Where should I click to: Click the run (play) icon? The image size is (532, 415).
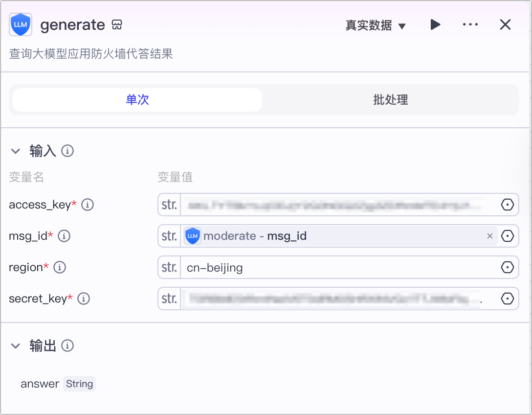[435, 24]
